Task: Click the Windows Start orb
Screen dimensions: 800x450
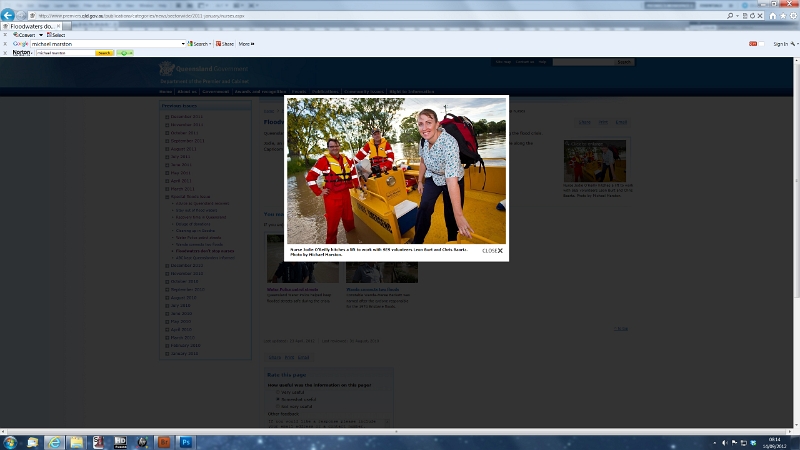Action: coord(10,442)
